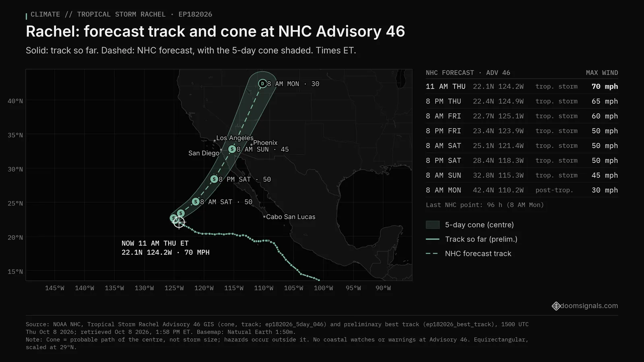Click coordinates 28.4N 118.3W in table

coord(498,160)
